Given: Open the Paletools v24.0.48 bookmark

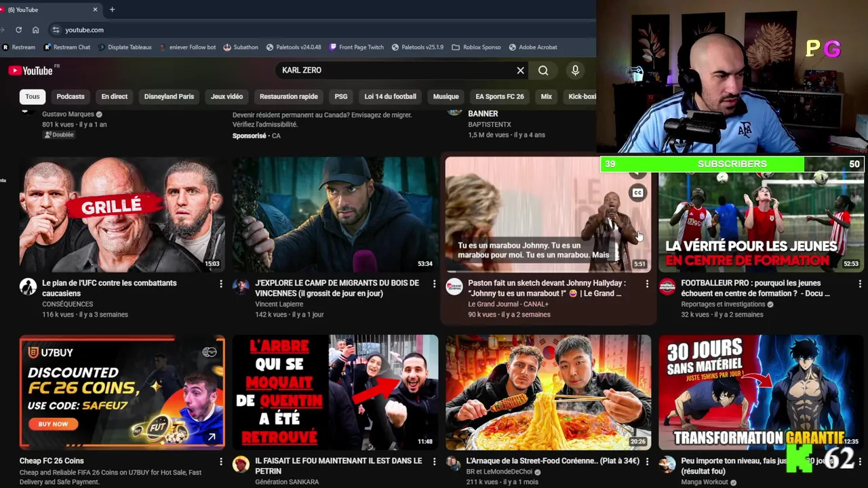Looking at the screenshot, I should click(x=294, y=47).
